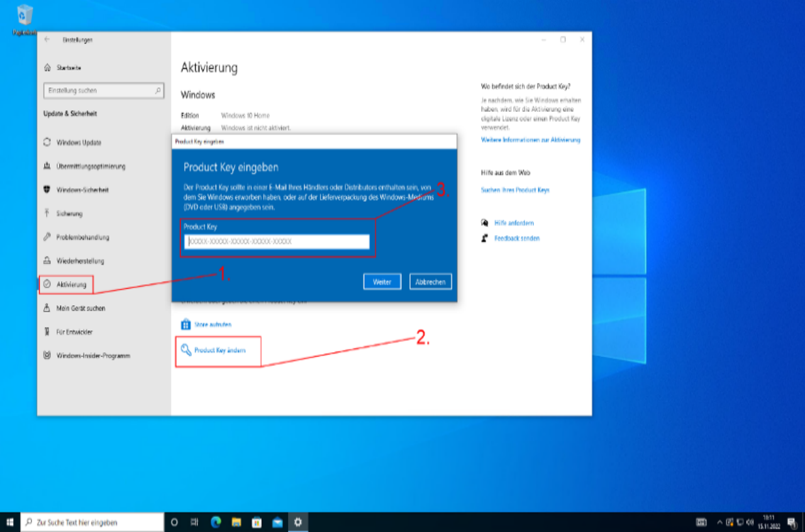
Task: Open Übermittlungsoptimierung settings page
Action: point(91,167)
